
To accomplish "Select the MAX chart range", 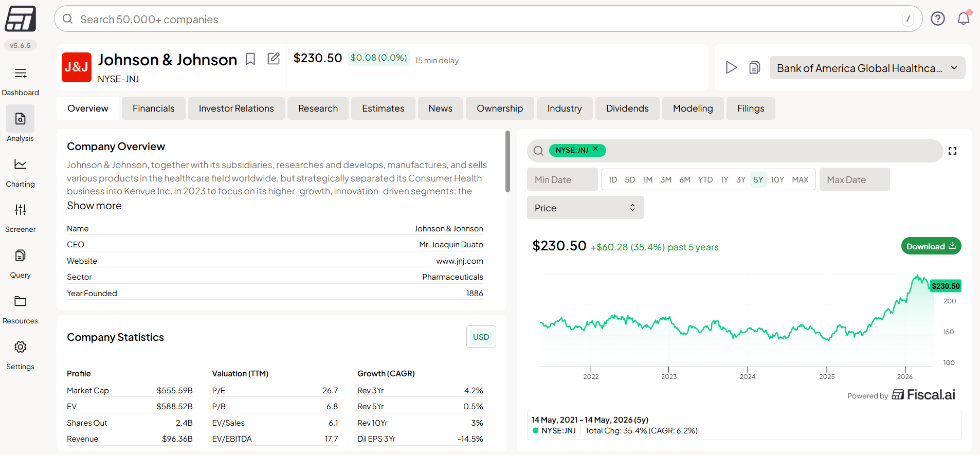I will (x=800, y=180).
